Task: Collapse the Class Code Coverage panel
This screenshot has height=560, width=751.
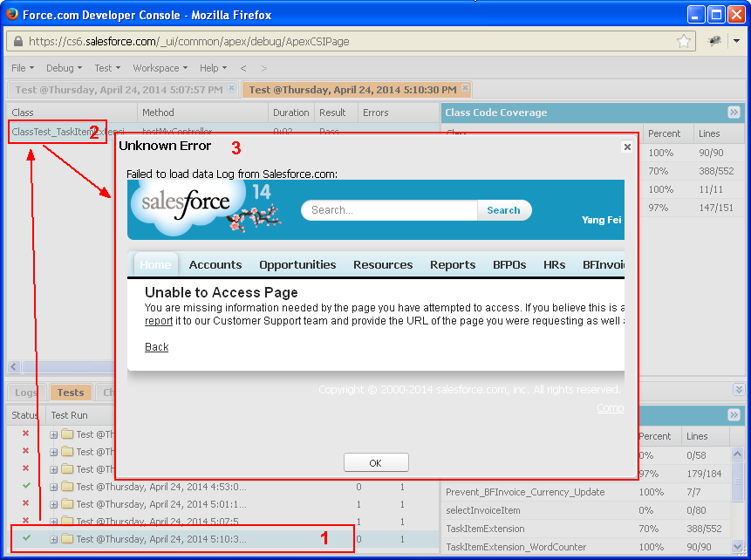Action: (734, 113)
